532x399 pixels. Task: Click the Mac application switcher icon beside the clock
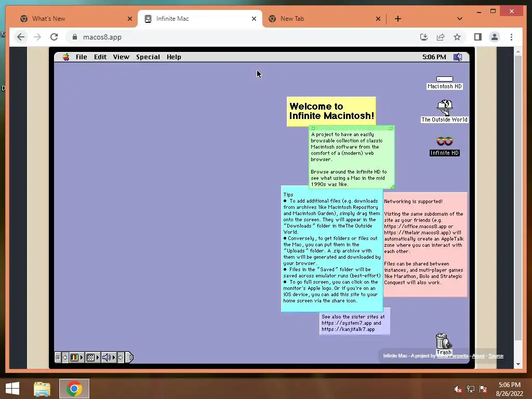(x=458, y=57)
